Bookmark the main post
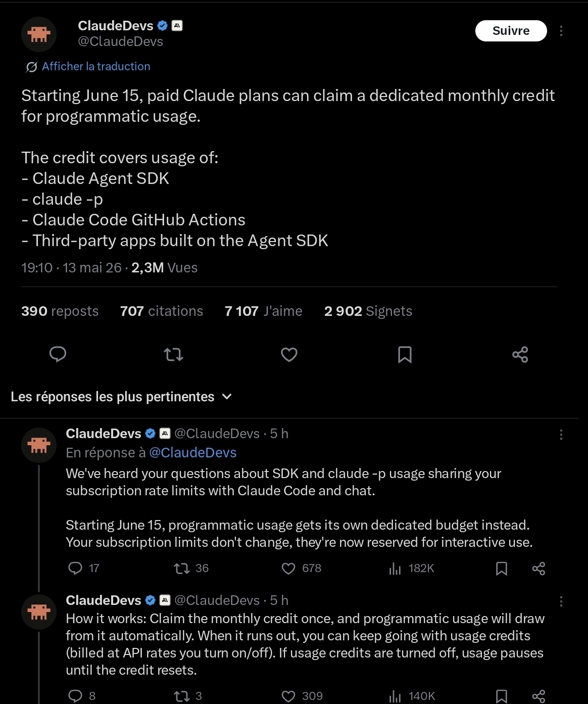Viewport: 588px width, 704px height. [405, 355]
